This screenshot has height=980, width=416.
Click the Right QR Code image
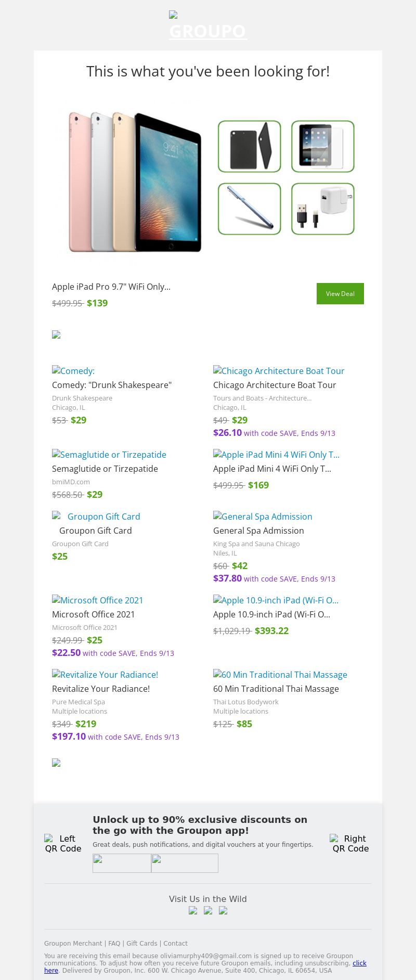tap(350, 843)
